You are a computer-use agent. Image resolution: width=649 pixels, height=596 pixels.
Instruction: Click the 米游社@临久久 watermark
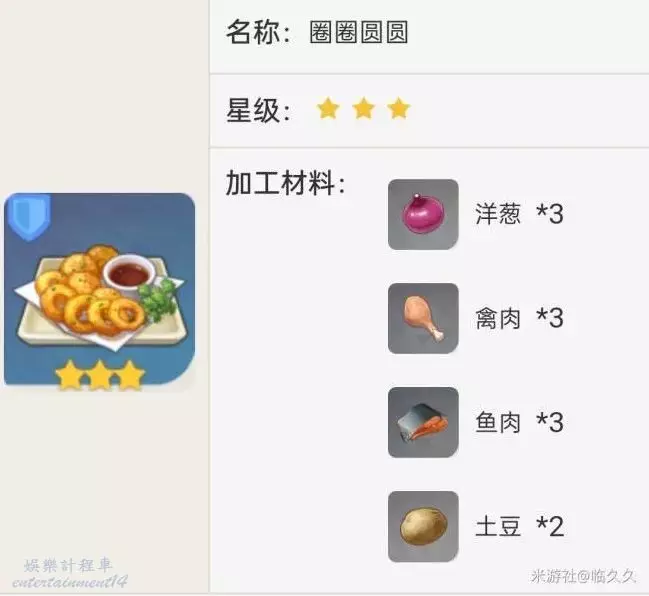[x=583, y=576]
